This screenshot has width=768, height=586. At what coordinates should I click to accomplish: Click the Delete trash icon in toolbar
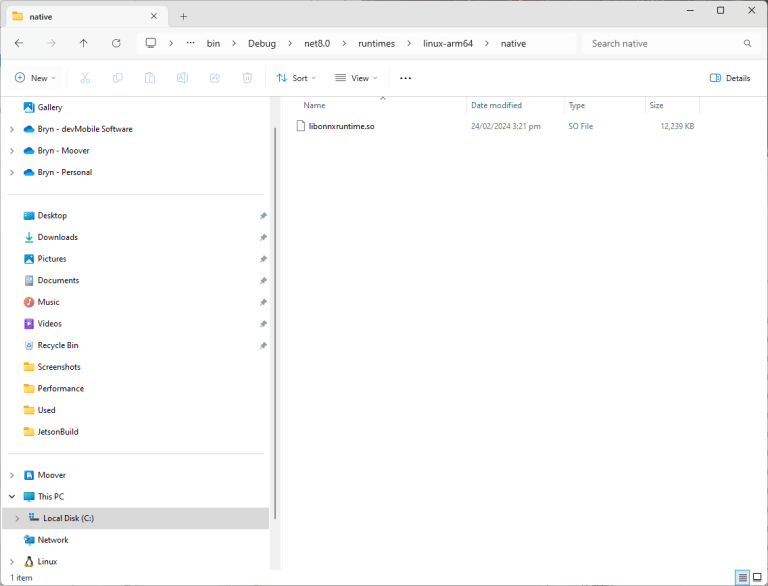click(x=247, y=78)
